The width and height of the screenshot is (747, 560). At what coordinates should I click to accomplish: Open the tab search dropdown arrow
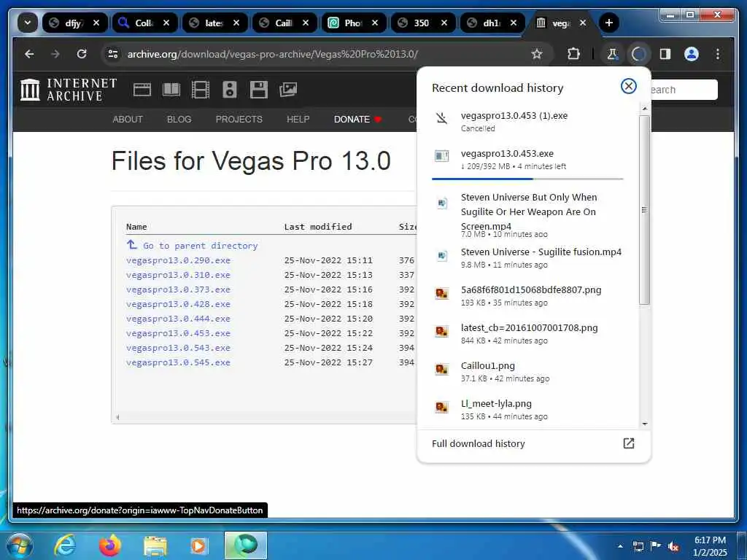pos(27,23)
